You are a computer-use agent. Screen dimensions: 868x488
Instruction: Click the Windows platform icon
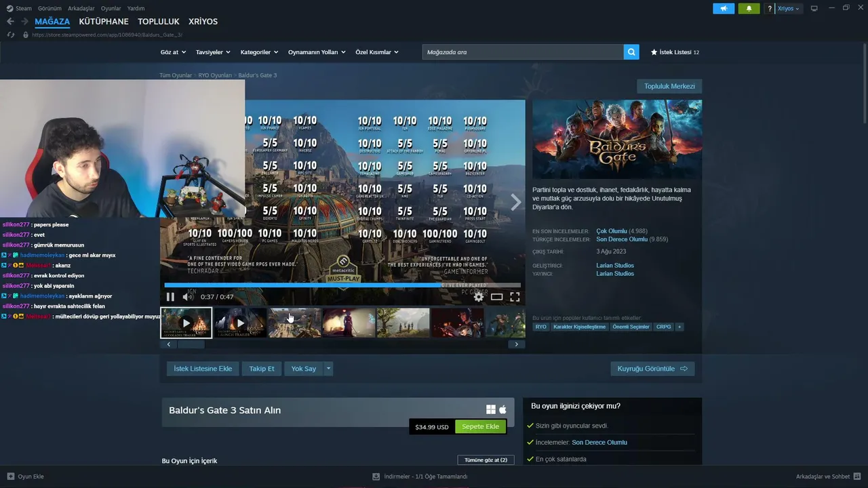491,409
